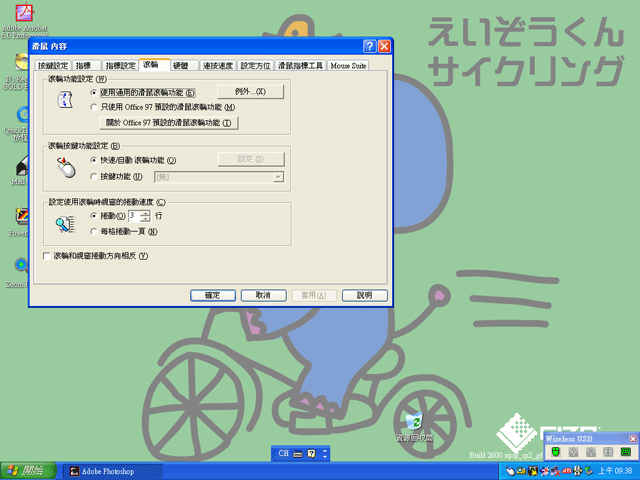The height and width of the screenshot is (480, 640).
Task: Click the 說明 button
Action: coord(364,295)
